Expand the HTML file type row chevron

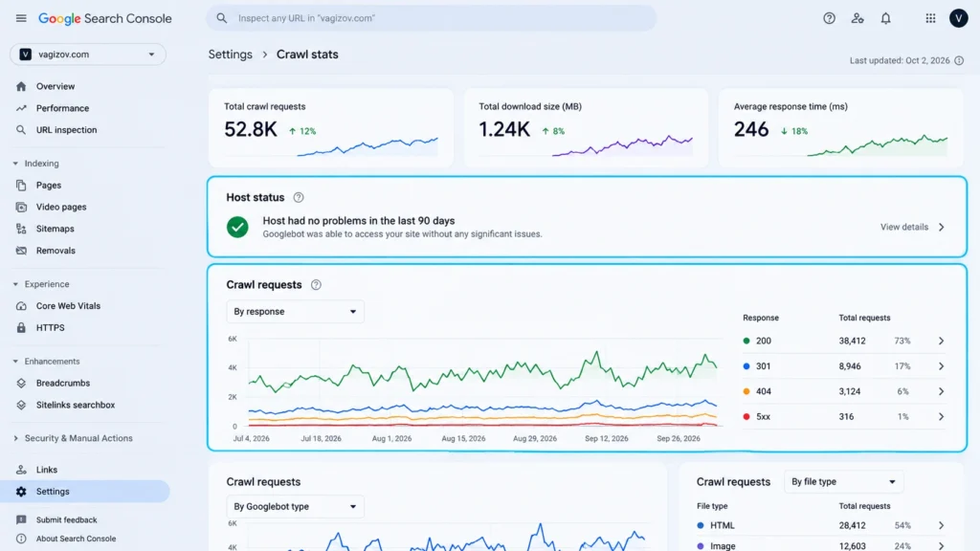coord(941,525)
